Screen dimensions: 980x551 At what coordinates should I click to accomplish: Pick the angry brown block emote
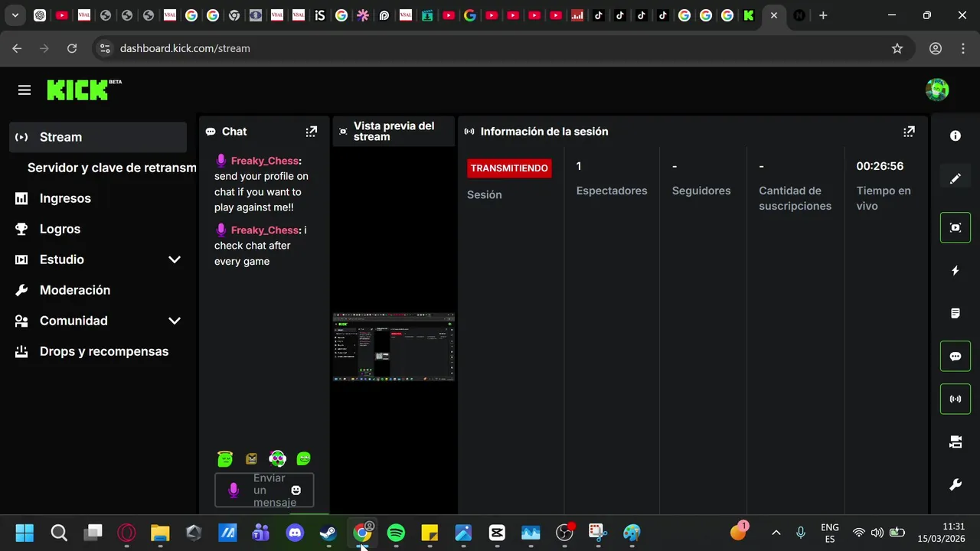[x=251, y=459]
